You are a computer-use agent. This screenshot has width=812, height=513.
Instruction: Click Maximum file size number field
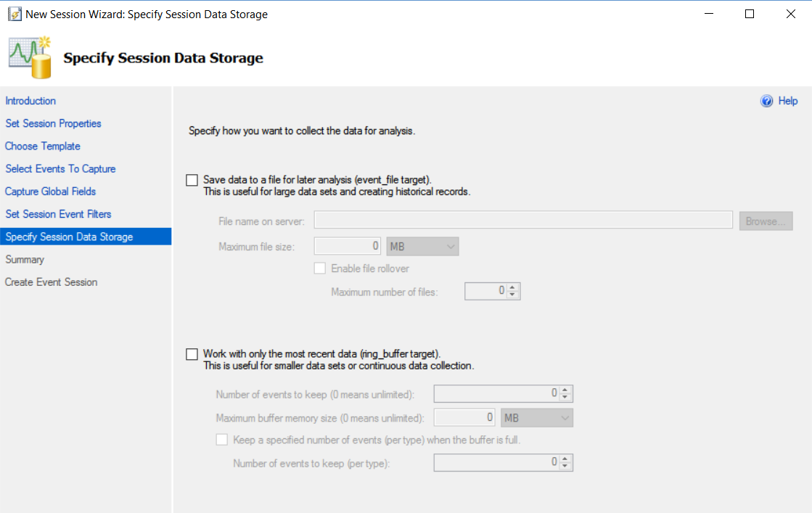(348, 247)
